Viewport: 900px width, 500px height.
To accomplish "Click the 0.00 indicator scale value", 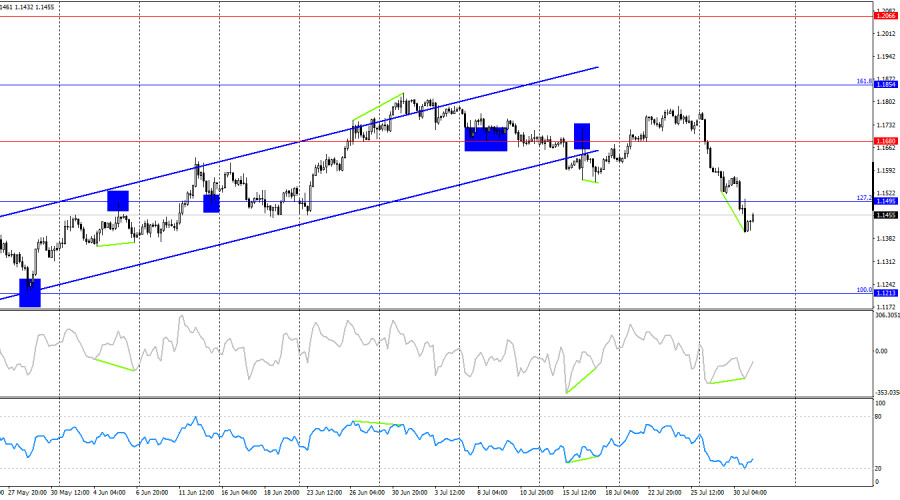I will click(x=881, y=351).
